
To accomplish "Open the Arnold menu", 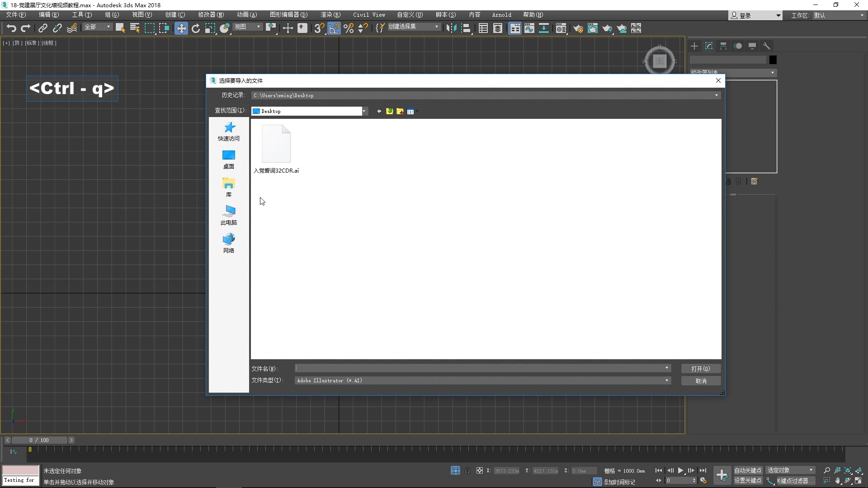I will coord(501,15).
